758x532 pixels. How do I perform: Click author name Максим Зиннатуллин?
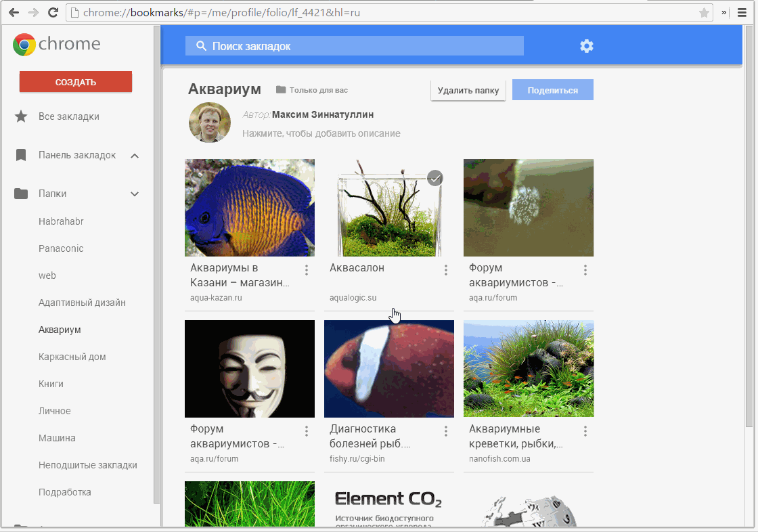point(322,114)
